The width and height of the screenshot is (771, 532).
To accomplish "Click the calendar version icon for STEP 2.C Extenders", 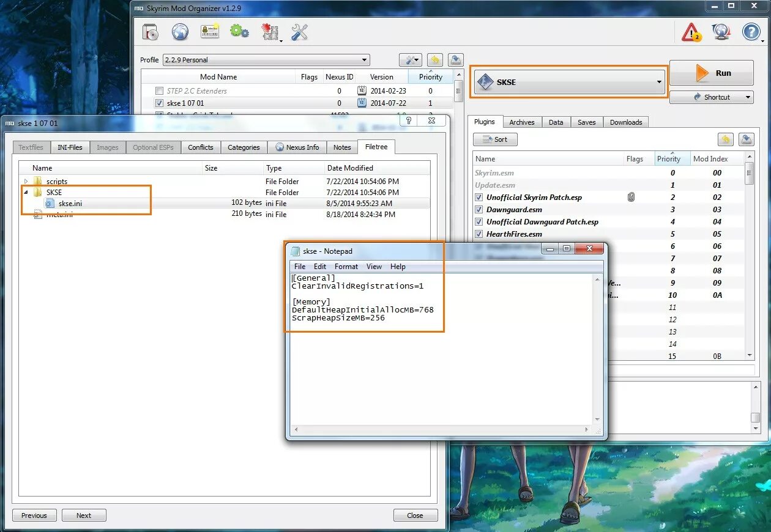I will pos(362,91).
